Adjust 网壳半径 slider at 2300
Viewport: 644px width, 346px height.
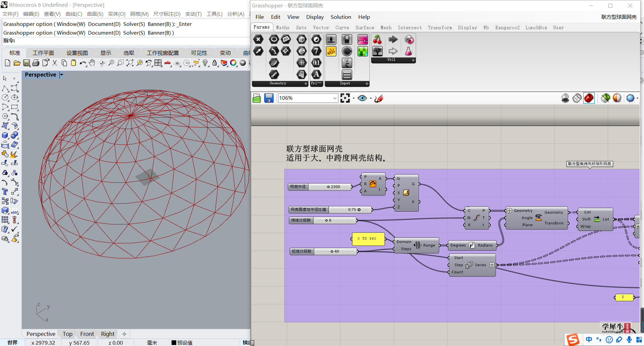[320, 186]
